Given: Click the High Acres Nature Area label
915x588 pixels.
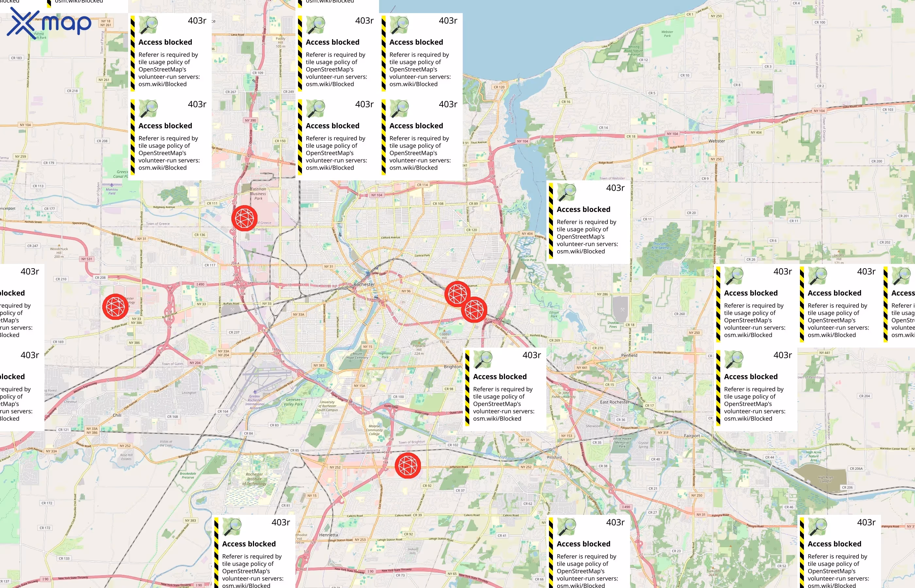Looking at the screenshot, I should tap(814, 456).
